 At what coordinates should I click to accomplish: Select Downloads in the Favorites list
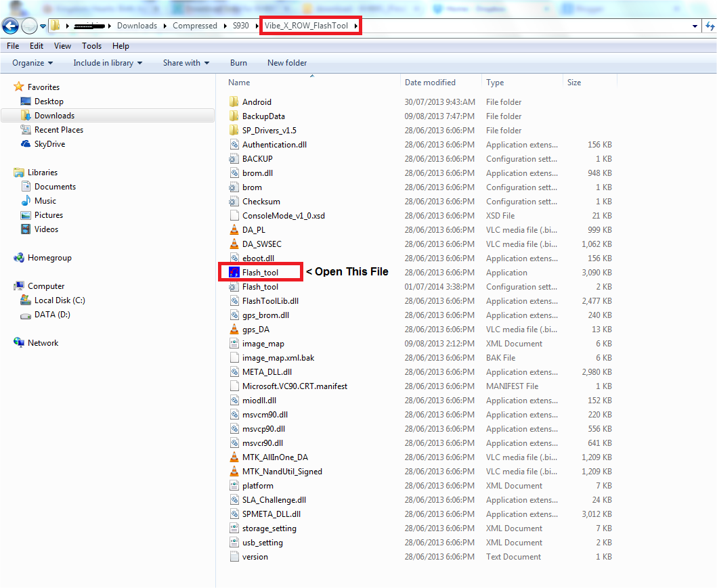54,116
